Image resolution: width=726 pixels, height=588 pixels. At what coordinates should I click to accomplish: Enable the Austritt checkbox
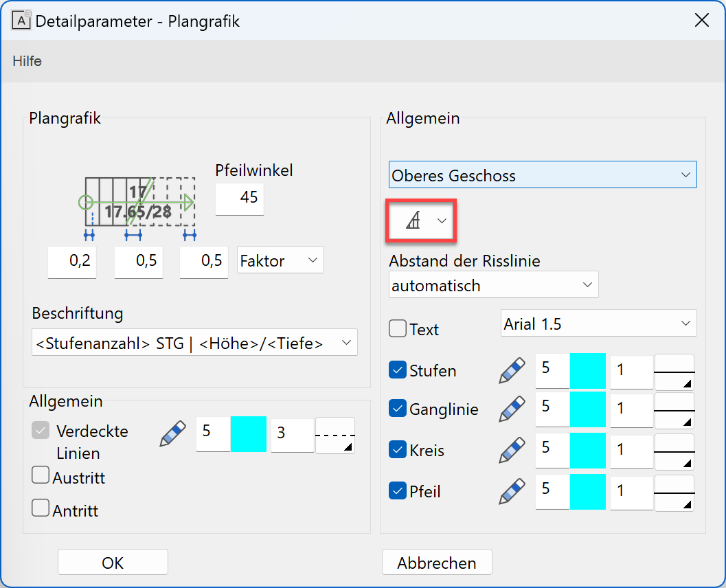pos(41,475)
